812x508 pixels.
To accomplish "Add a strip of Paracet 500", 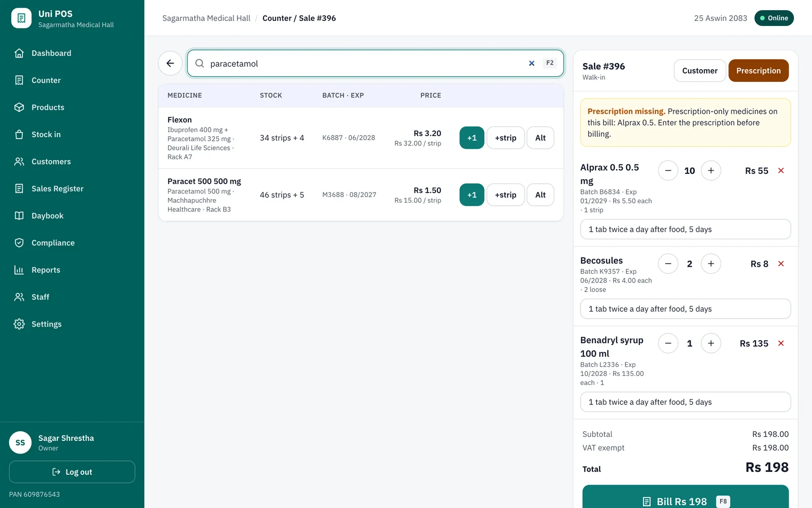I will 505,195.
